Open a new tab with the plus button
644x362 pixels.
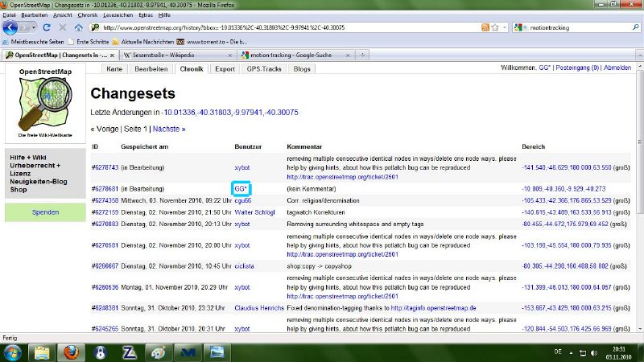click(x=362, y=55)
